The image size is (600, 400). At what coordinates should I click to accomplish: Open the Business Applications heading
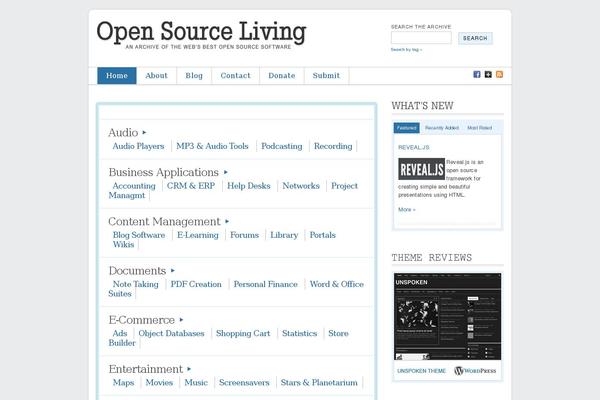(x=163, y=172)
